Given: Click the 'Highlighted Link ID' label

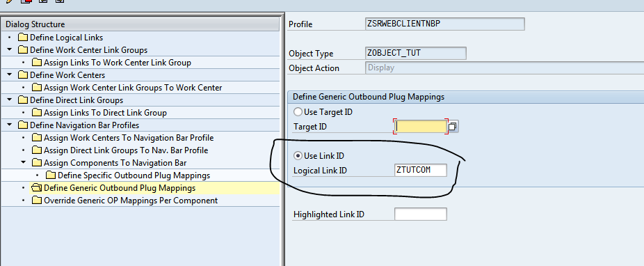Looking at the screenshot, I should tap(329, 214).
